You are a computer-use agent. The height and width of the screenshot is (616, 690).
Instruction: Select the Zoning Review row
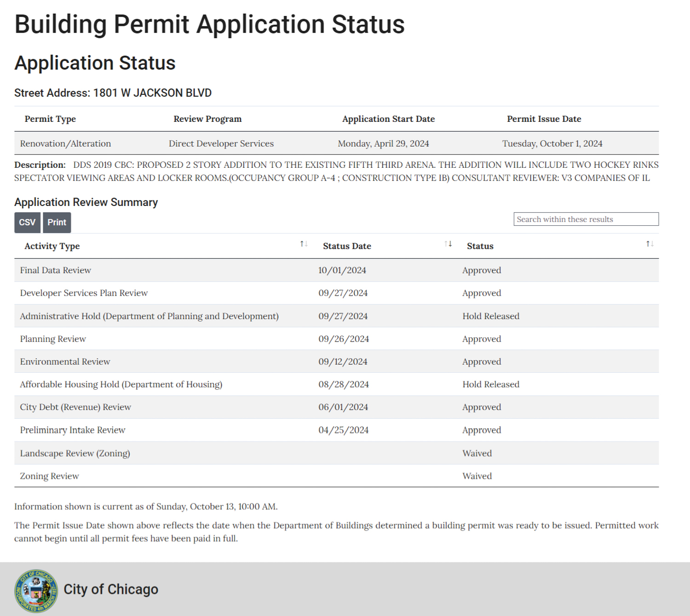(x=336, y=476)
